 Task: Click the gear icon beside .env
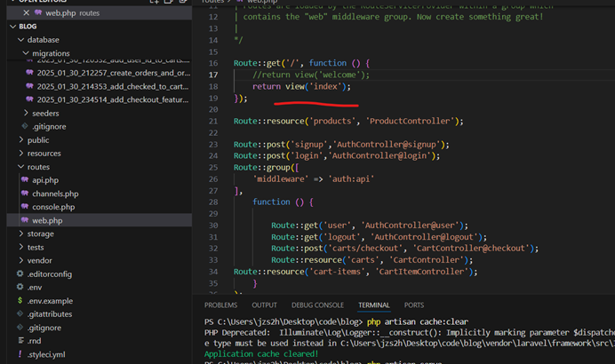point(20,287)
